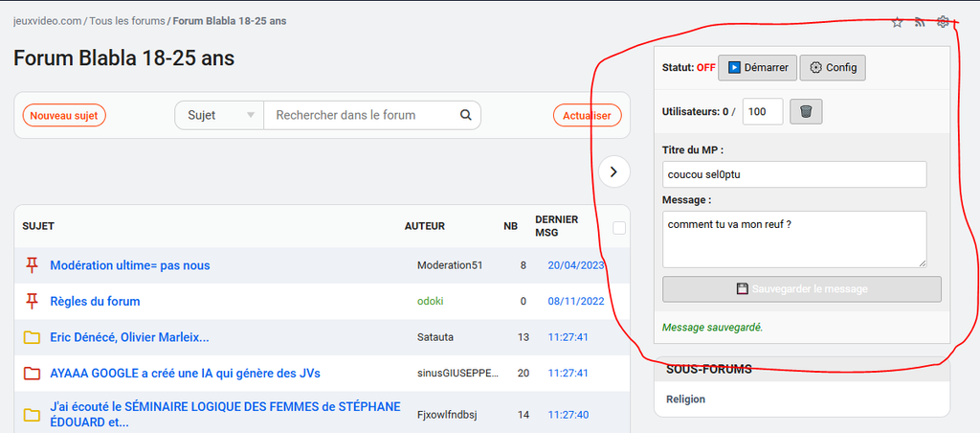Click the trash can icon beside Utilisateurs
The width and height of the screenshot is (980, 433).
806,112
